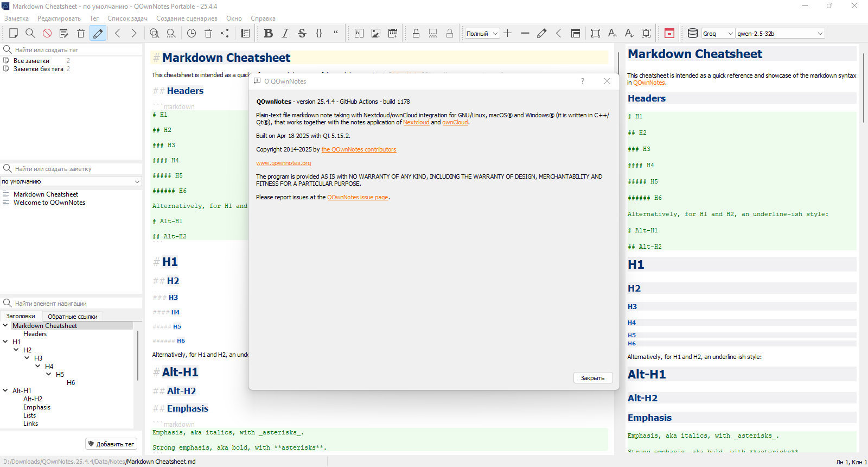This screenshot has width=868, height=467.
Task: Insert current date calendar icon
Action: 393,33
